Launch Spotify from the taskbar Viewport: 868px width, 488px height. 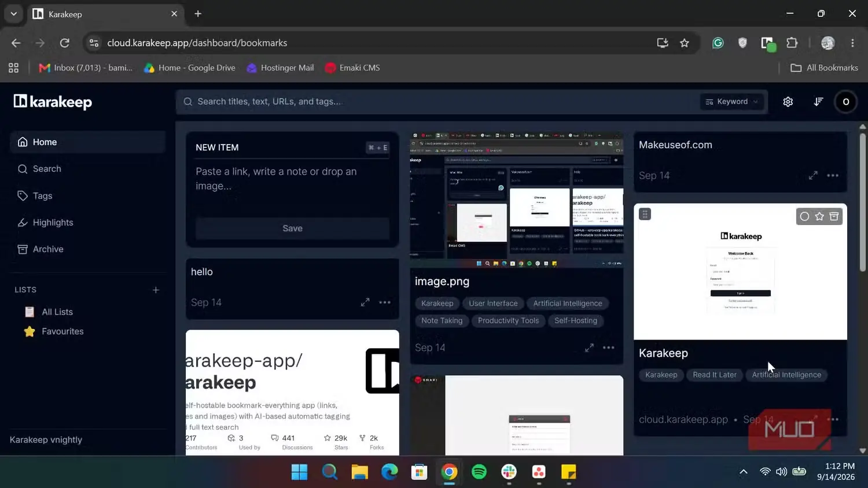[479, 472]
